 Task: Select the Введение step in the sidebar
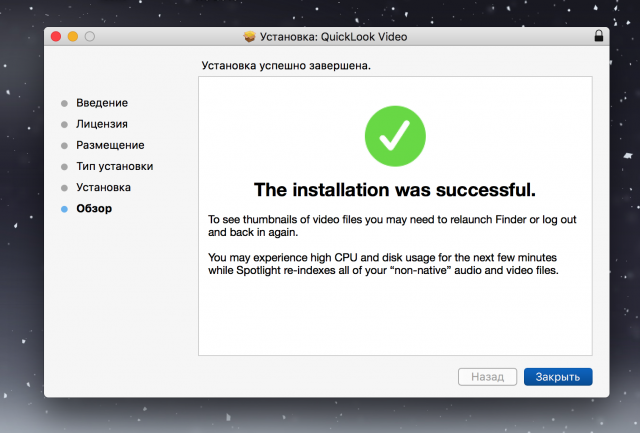(101, 102)
